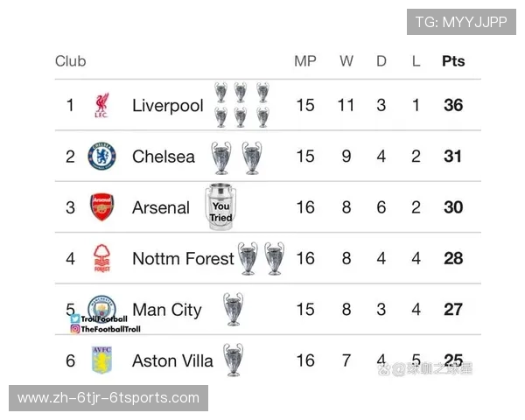The image size is (525, 420).
Task: Click the Nottingham Forest crest
Action: click(101, 258)
